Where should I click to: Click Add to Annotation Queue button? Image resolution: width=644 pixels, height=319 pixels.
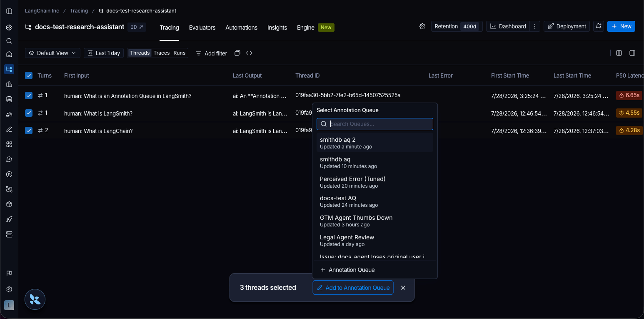(x=353, y=288)
